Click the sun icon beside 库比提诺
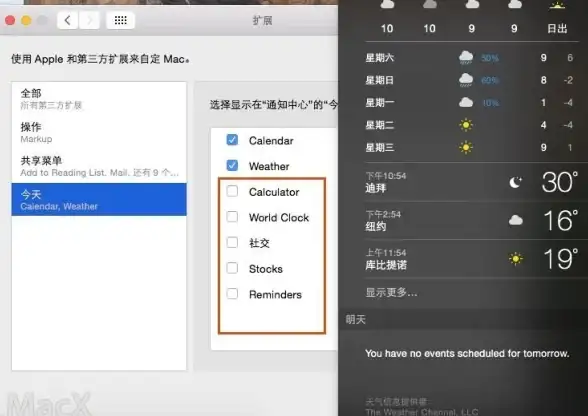Screen dimensions: 588x416 tap(516, 259)
